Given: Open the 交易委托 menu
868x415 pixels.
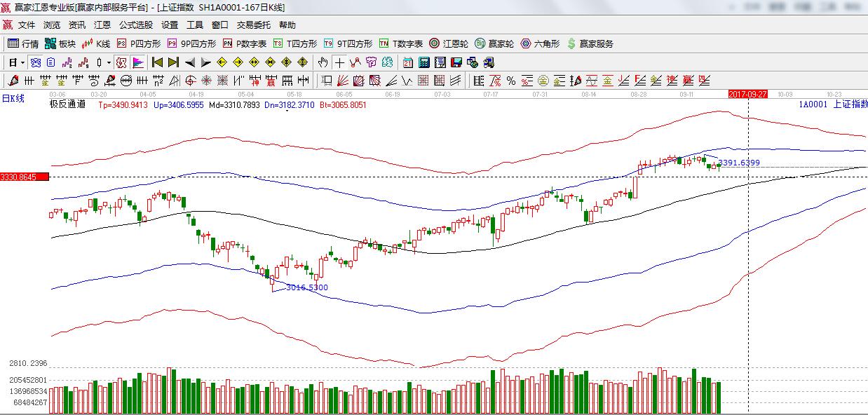Looking at the screenshot, I should 253,25.
